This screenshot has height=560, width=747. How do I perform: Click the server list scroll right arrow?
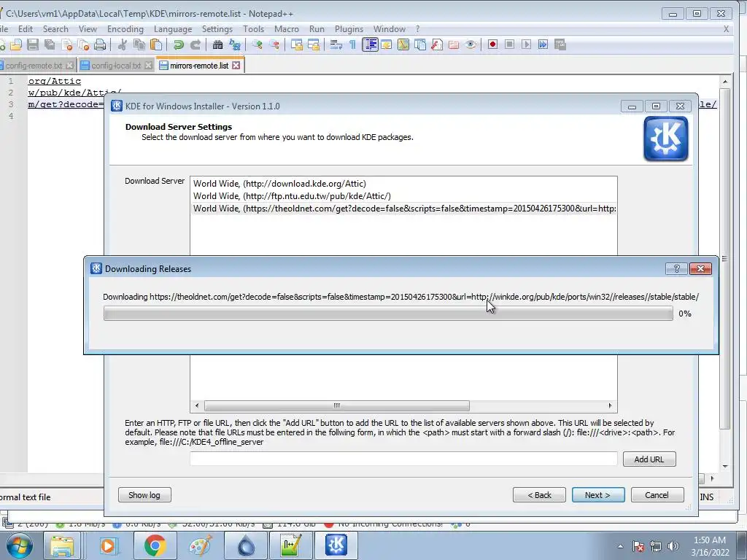click(x=611, y=405)
